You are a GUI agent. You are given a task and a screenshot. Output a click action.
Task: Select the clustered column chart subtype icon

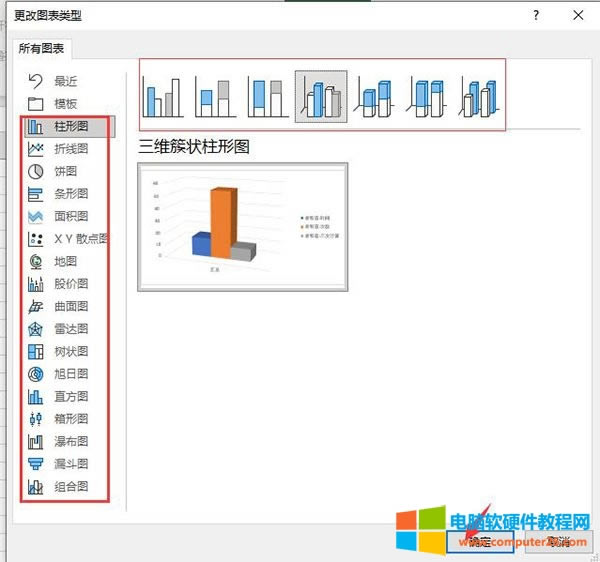(x=163, y=97)
